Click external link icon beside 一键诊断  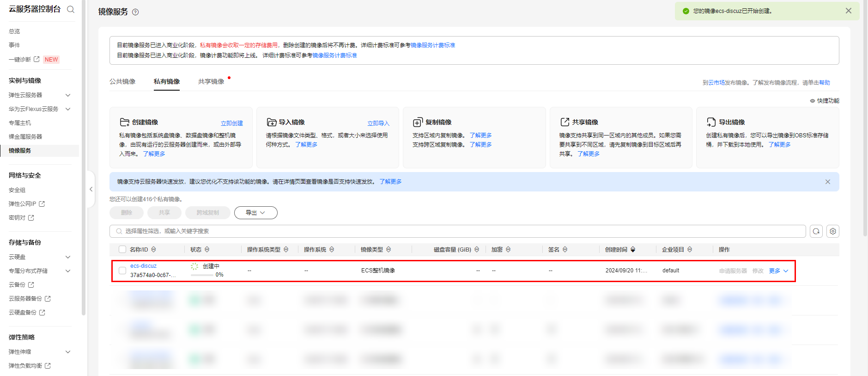pos(36,59)
